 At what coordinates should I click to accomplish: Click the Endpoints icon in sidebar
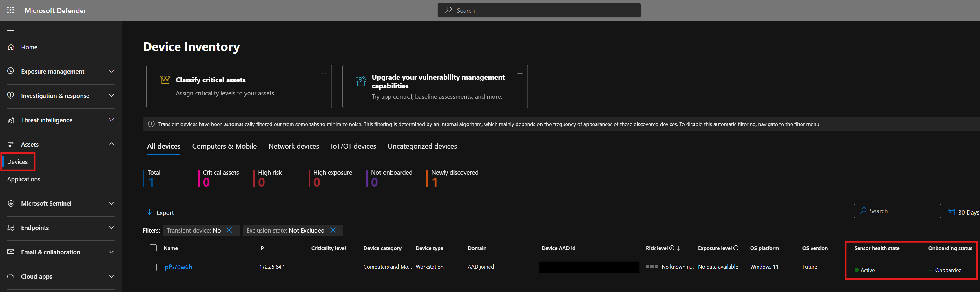click(11, 228)
